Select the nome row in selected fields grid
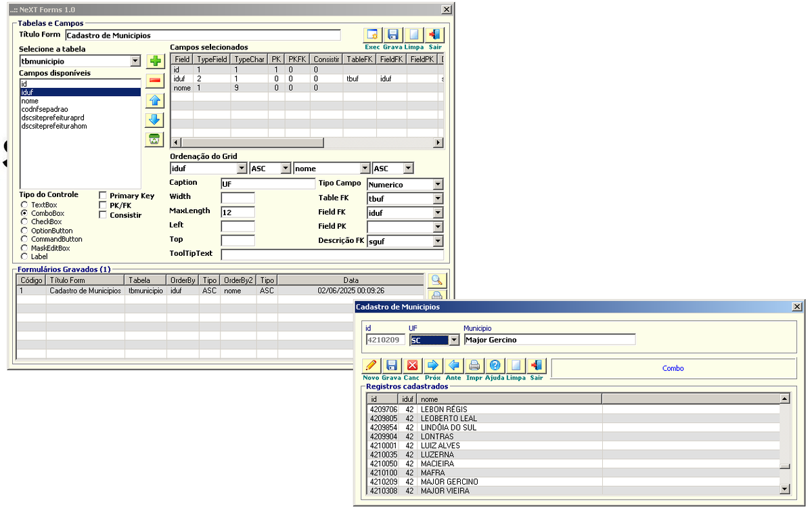Image resolution: width=812 pixels, height=511 pixels. click(306, 88)
